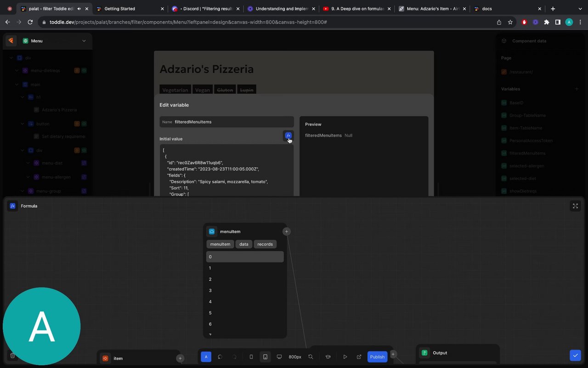Open a new Chrome tab

553,9
